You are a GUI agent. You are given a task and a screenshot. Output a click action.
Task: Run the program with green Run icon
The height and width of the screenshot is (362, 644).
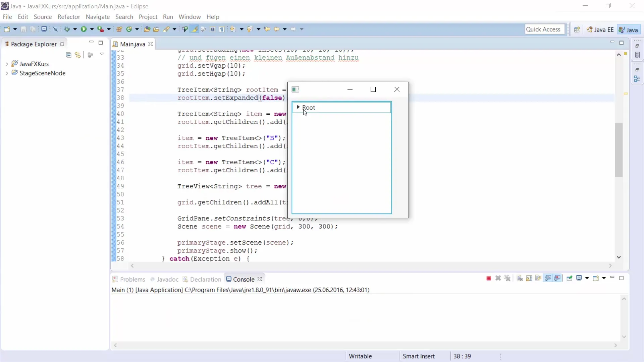pos(84,29)
